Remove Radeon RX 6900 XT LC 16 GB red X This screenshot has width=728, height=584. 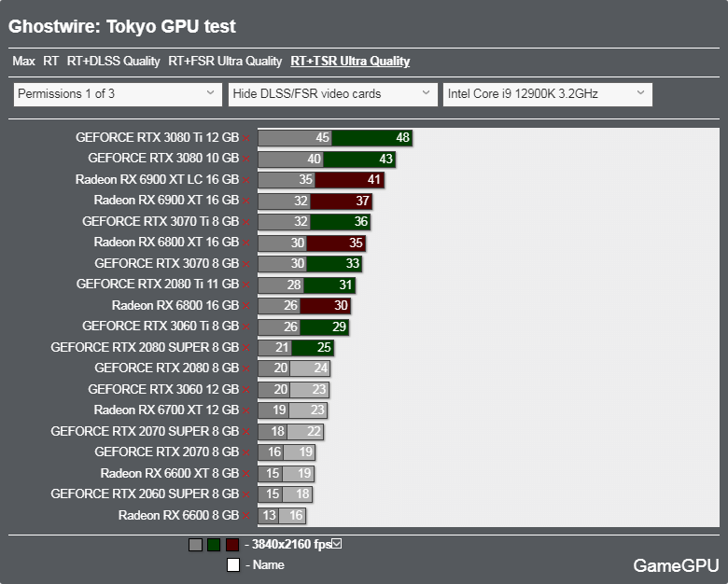[246, 180]
